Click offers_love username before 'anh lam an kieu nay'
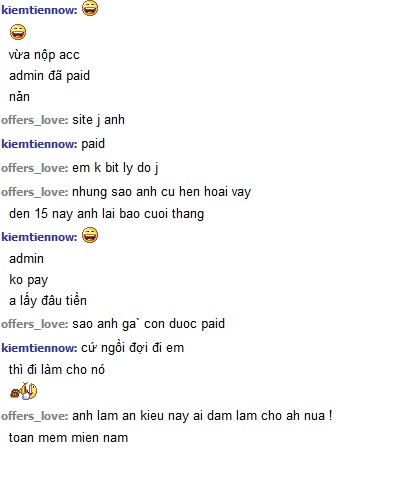 (35, 416)
